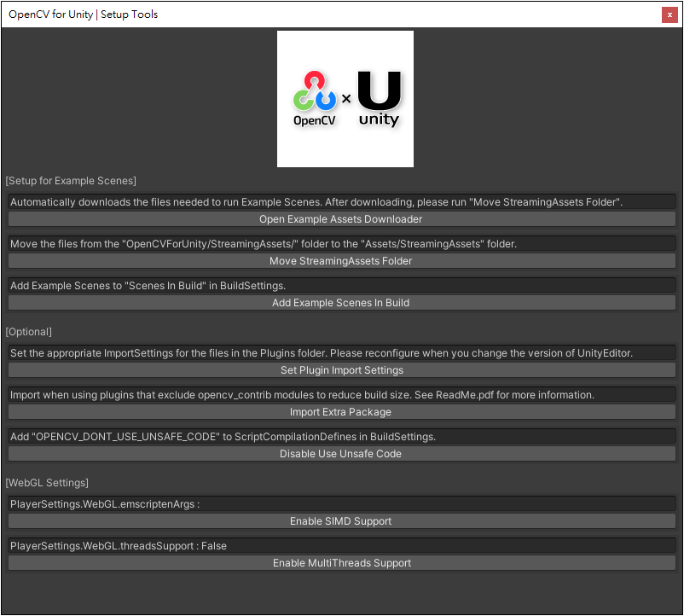
Task: Open Example Assets Downloader
Action: [x=341, y=219]
